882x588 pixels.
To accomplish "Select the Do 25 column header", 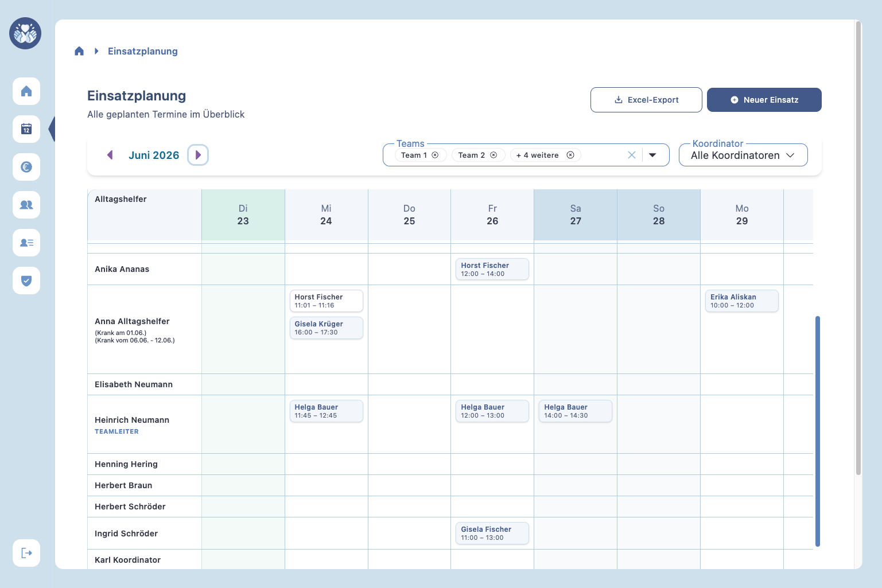I will point(409,215).
